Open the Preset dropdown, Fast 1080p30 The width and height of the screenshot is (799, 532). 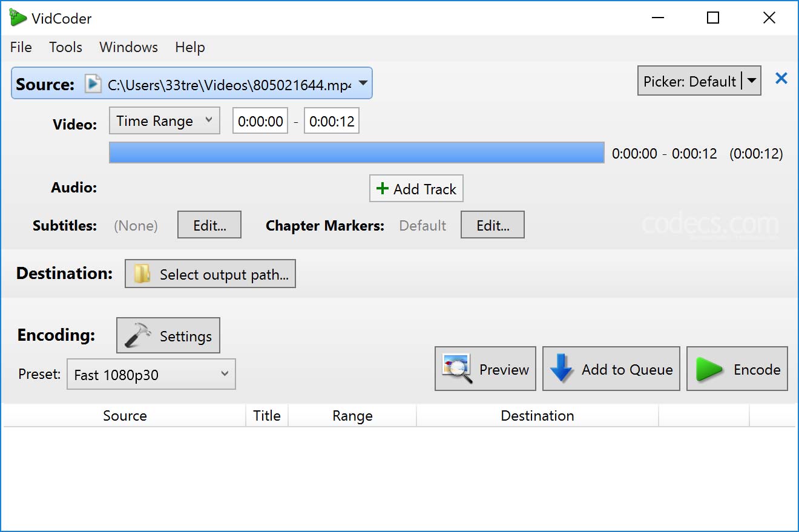coord(151,375)
